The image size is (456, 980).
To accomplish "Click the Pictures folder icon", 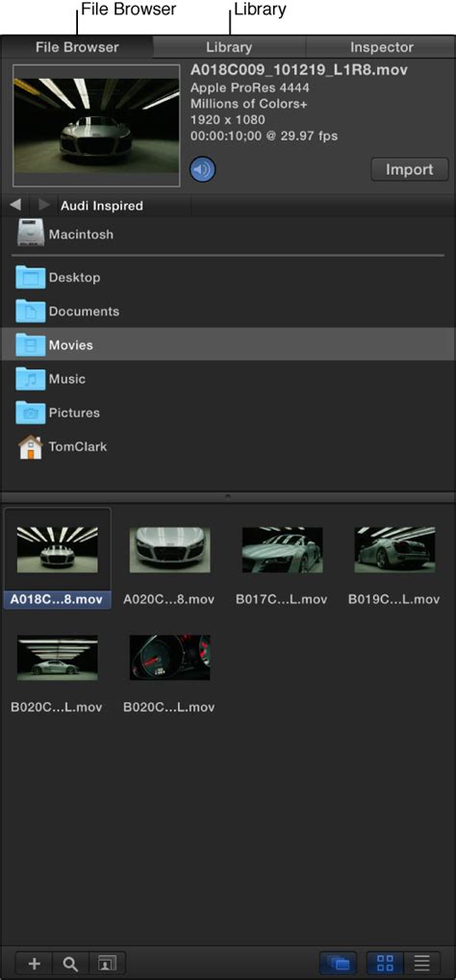I will pyautogui.click(x=30, y=412).
